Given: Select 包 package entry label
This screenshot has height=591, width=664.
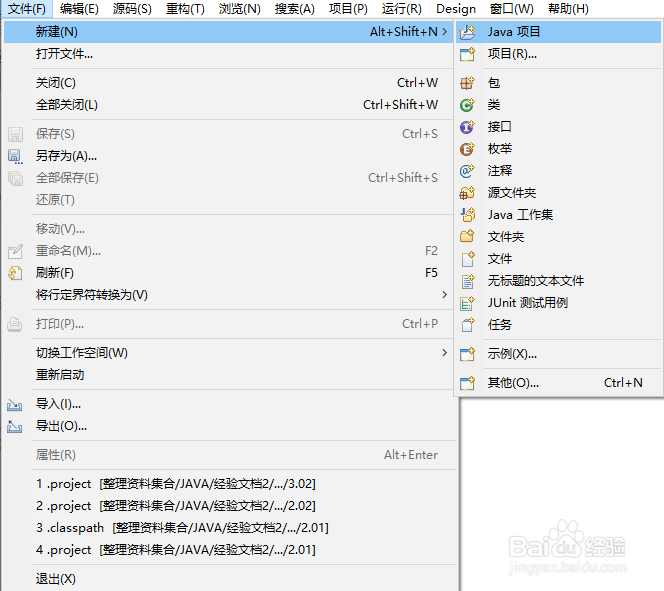Looking at the screenshot, I should tap(494, 83).
